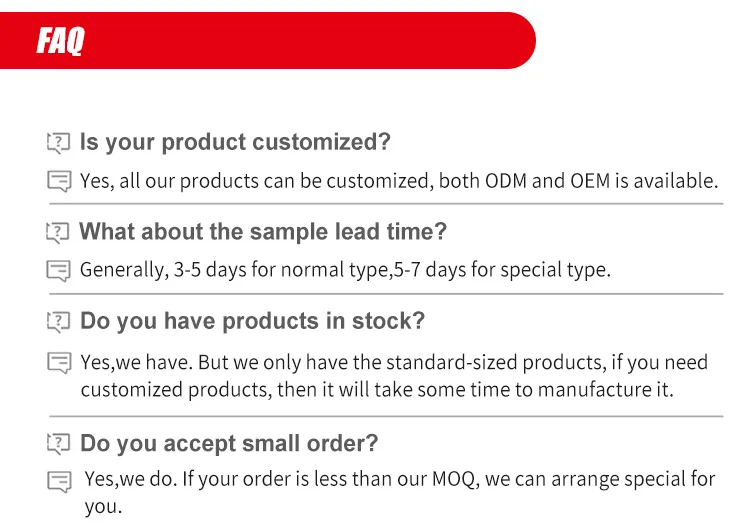750x530 pixels.
Task: Click question icon beside 'Do you have products in stock?'
Action: (59, 322)
